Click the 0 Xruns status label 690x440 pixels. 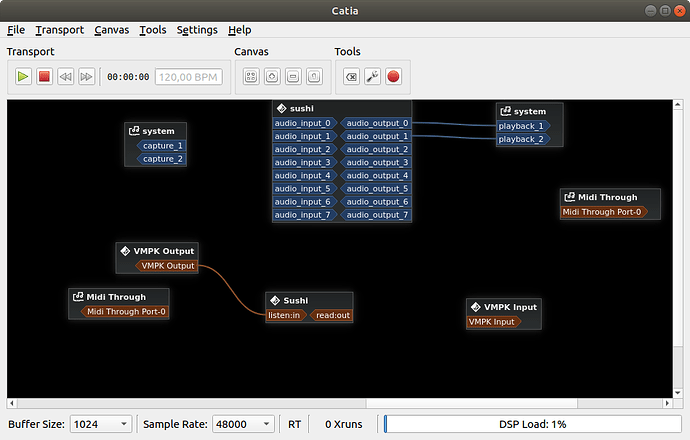point(344,424)
